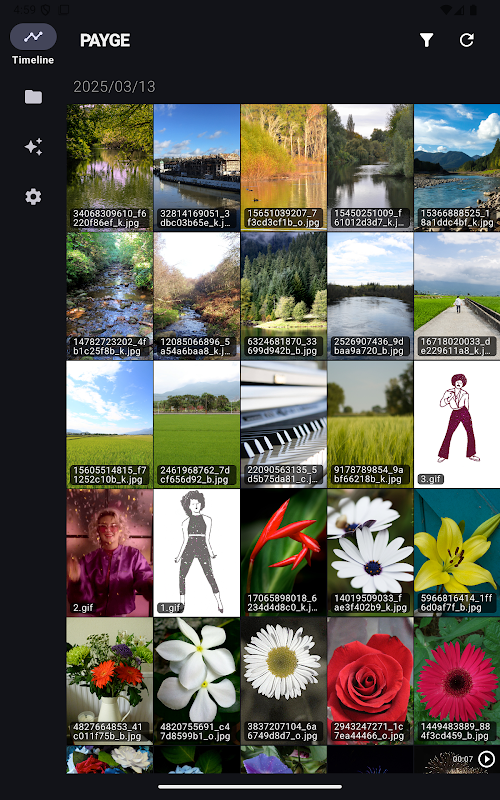Open the pine forest photo 6324681870
Screen dimensions: 500x800
284,296
